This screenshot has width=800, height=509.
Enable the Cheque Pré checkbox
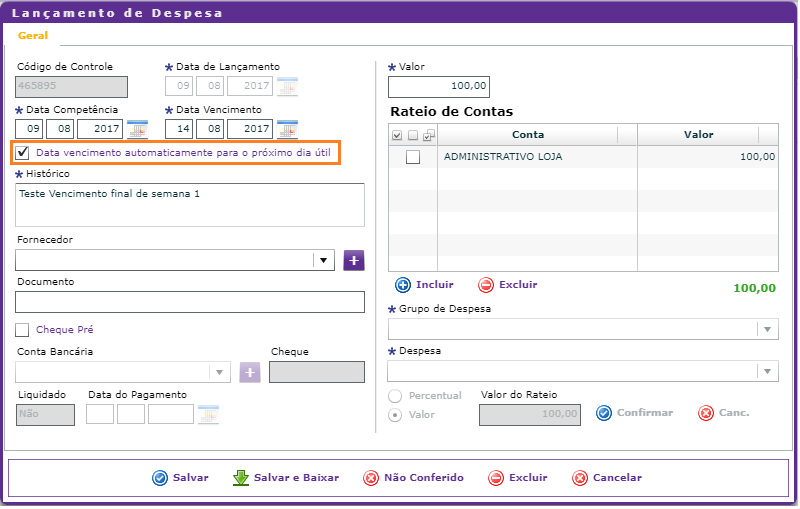click(23, 330)
